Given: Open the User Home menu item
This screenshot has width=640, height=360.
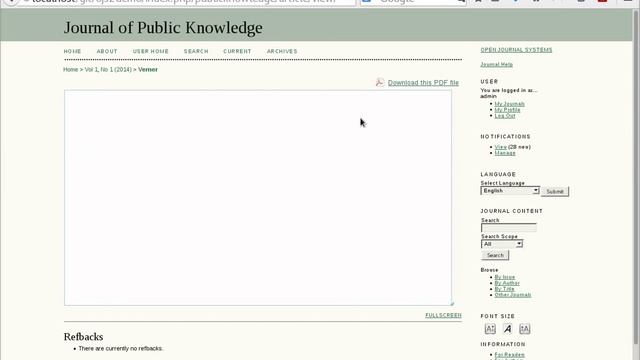Looking at the screenshot, I should pos(151,51).
